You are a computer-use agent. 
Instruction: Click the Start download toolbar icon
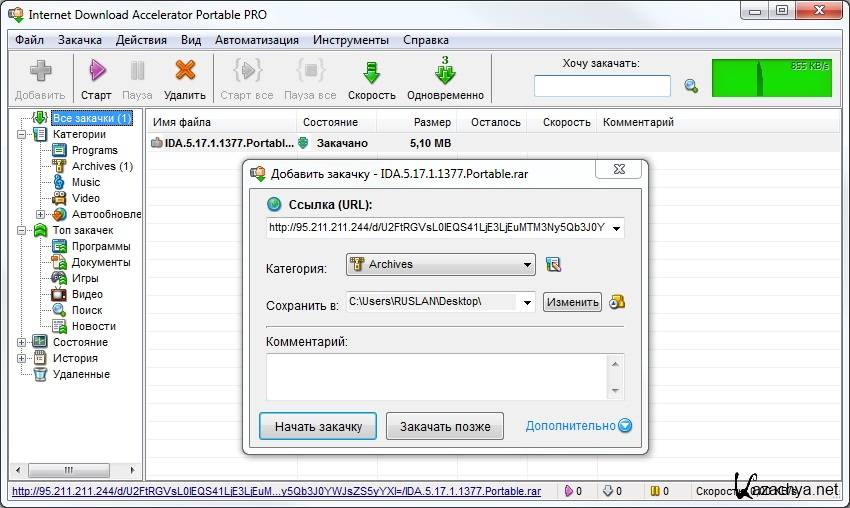(97, 72)
